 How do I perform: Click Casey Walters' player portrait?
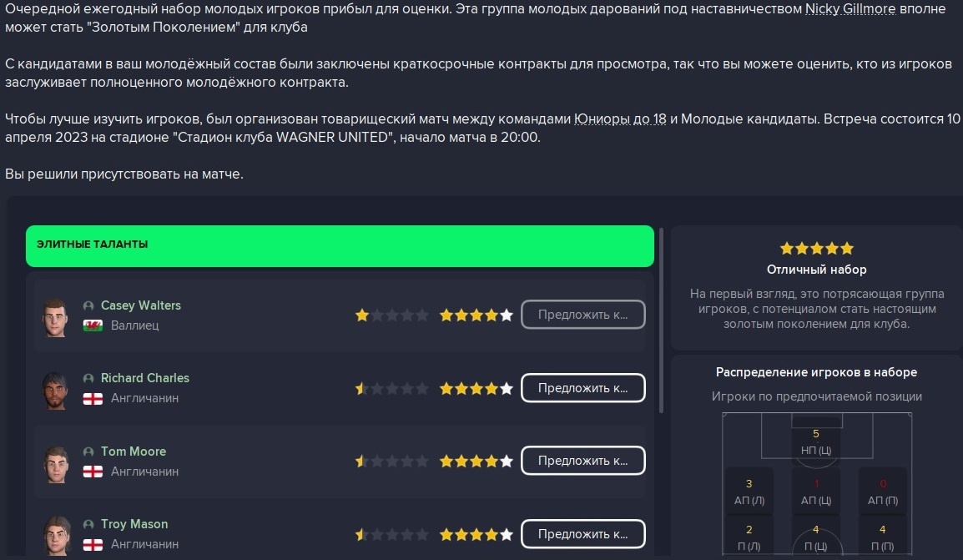coord(55,317)
